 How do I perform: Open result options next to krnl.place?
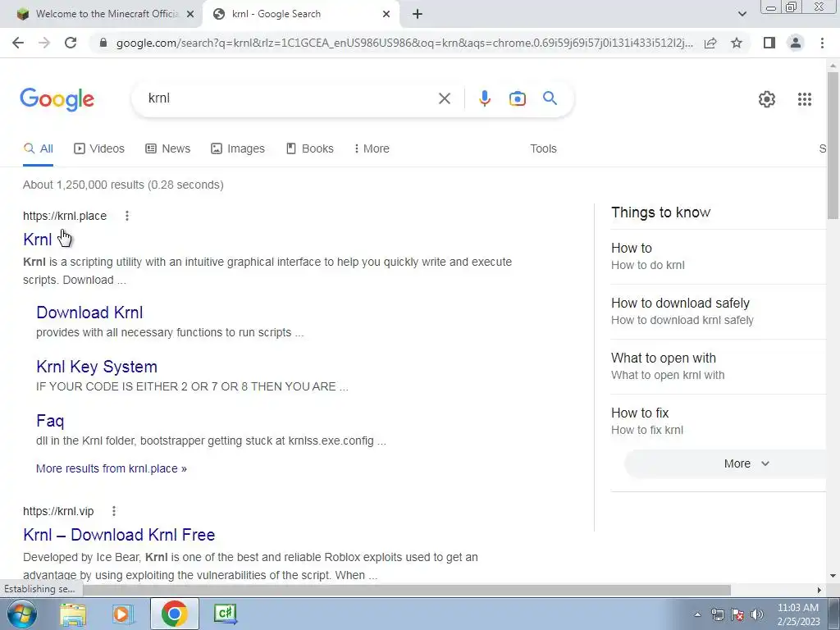point(127,216)
